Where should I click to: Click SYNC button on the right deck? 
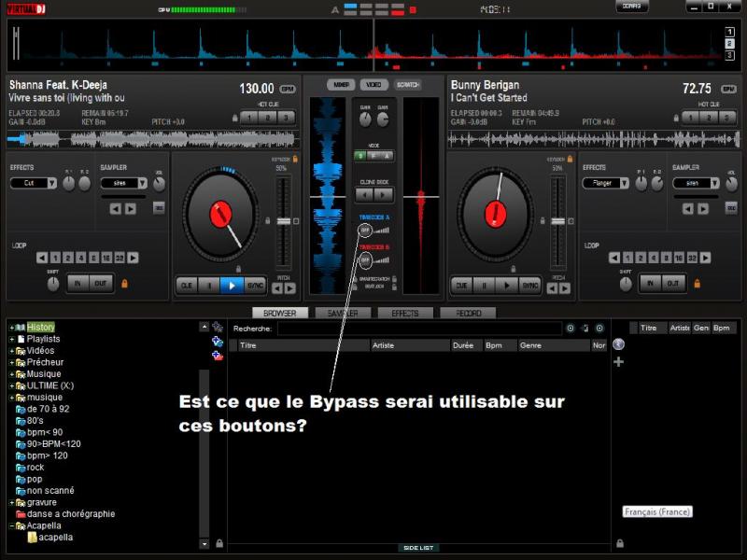pos(529,285)
